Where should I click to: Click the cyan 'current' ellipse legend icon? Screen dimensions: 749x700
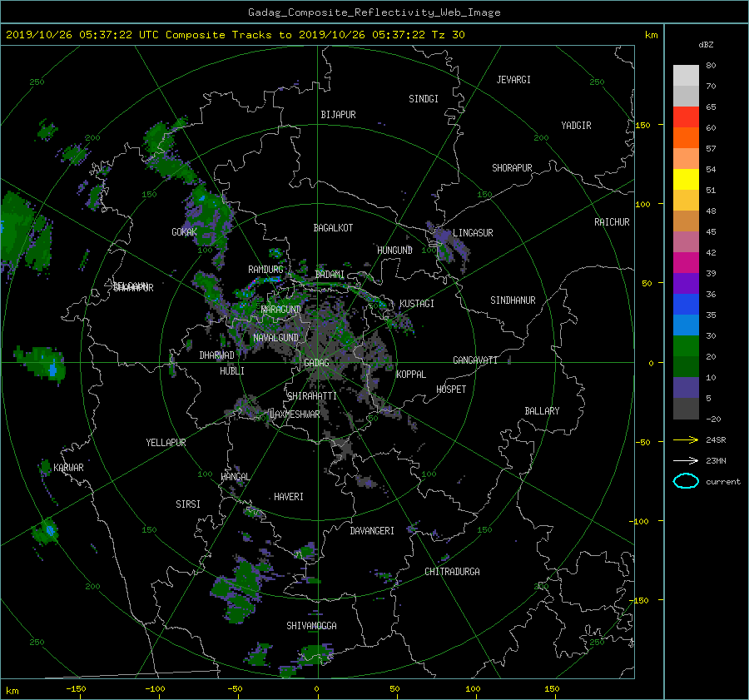pyautogui.click(x=686, y=481)
